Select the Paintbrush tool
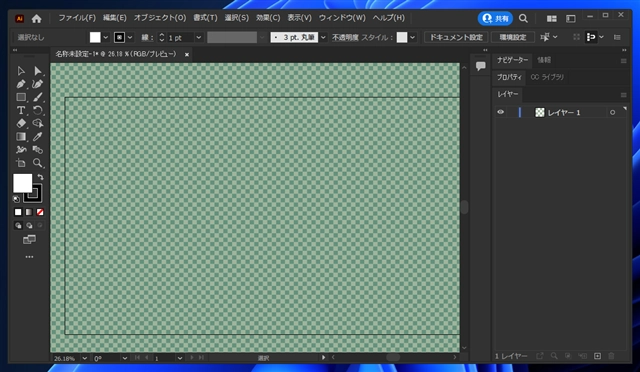The width and height of the screenshot is (640, 372). (x=38, y=97)
